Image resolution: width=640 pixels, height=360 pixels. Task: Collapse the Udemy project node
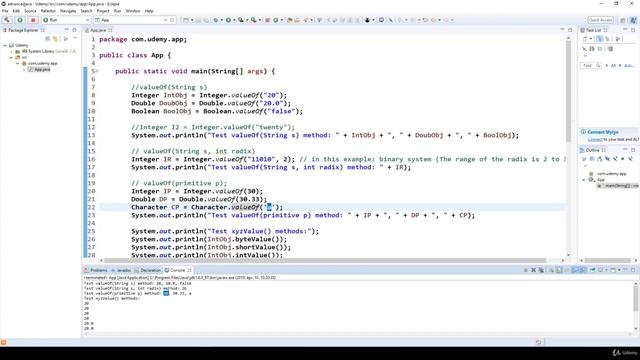pos(5,45)
